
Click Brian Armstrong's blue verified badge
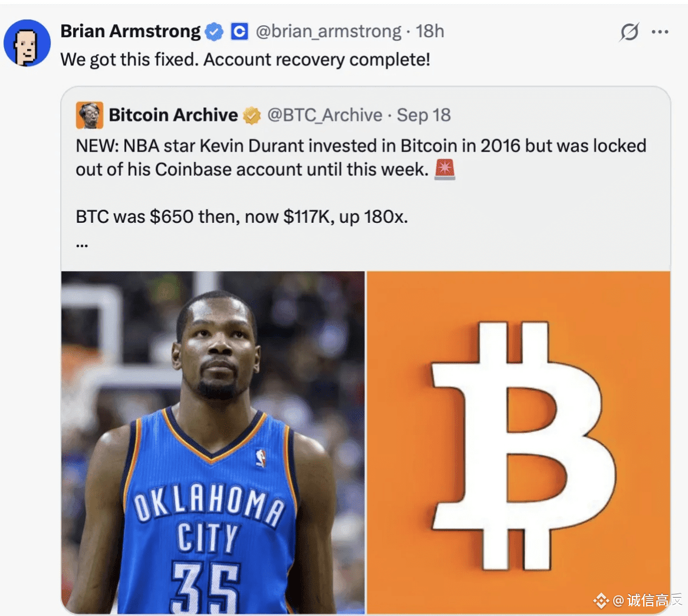coord(214,32)
